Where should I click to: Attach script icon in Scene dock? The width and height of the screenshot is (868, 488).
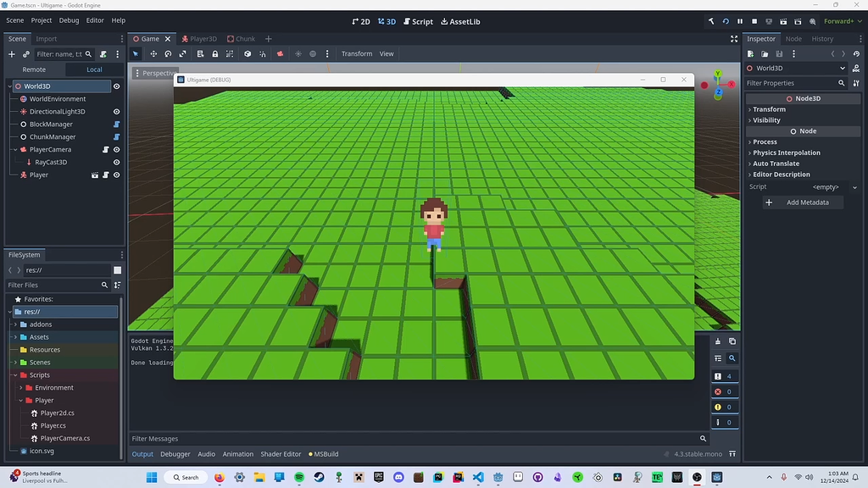coord(103,54)
